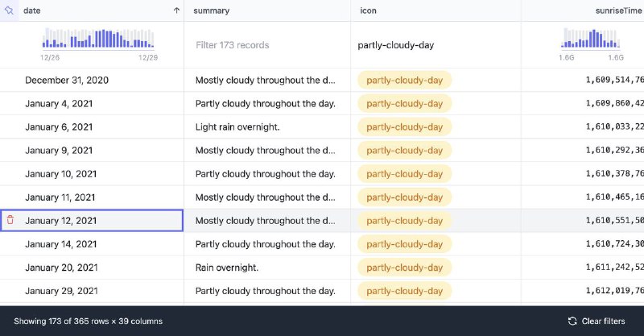Image resolution: width=644 pixels, height=336 pixels.
Task: Click the date column header label
Action: tap(32, 10)
